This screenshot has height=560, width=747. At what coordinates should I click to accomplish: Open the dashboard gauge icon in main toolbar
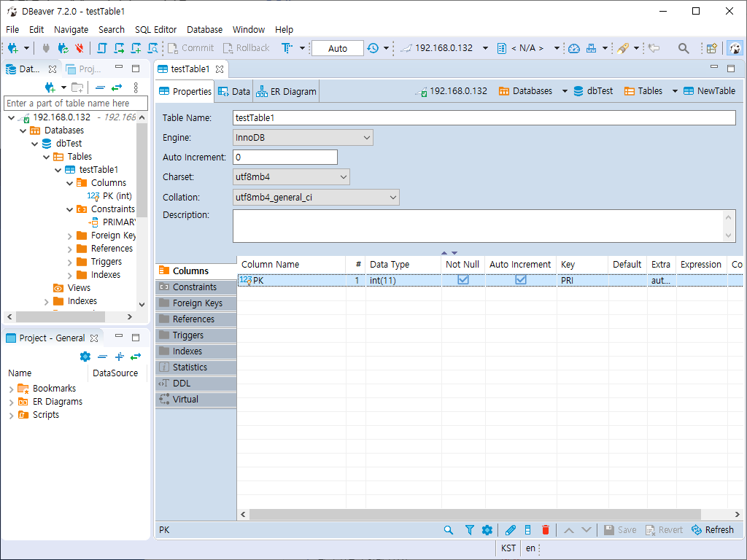tap(574, 48)
